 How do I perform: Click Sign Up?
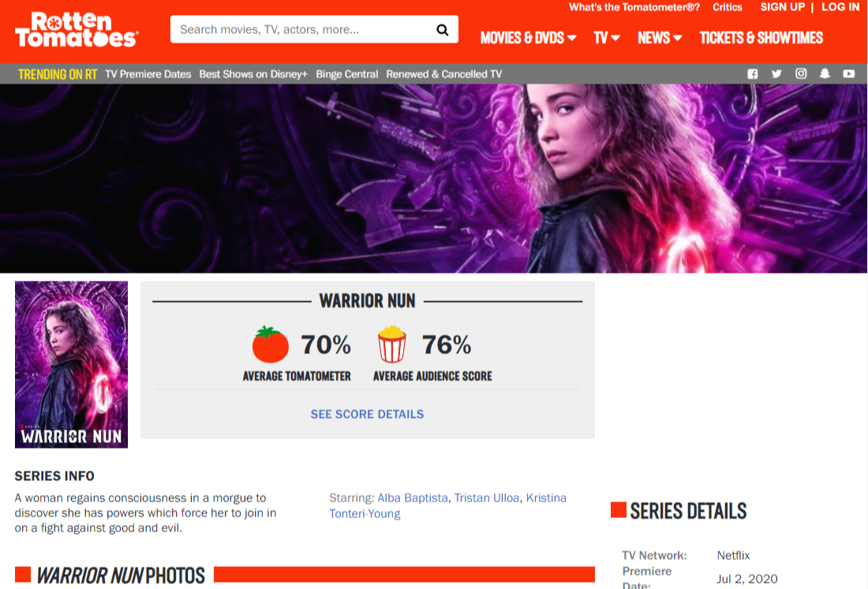pos(782,7)
